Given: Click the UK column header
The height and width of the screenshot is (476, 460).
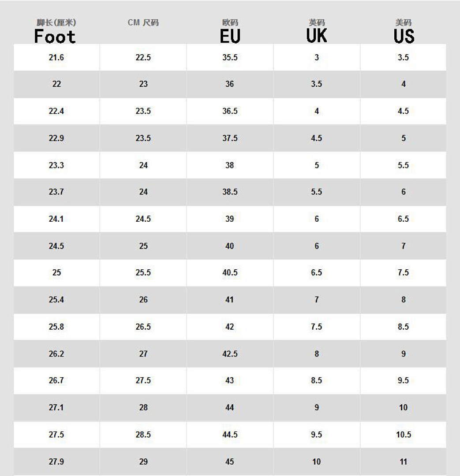Looking at the screenshot, I should click(317, 35).
